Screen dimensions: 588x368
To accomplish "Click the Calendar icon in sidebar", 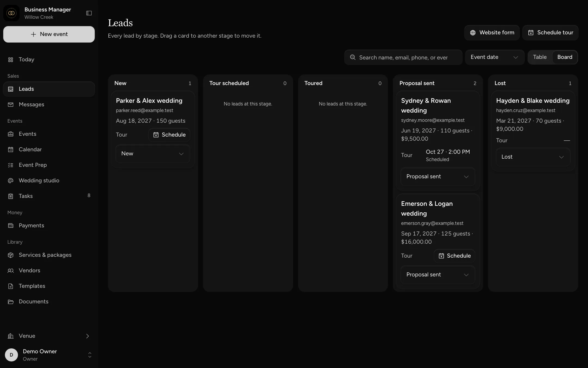I will click(x=11, y=150).
